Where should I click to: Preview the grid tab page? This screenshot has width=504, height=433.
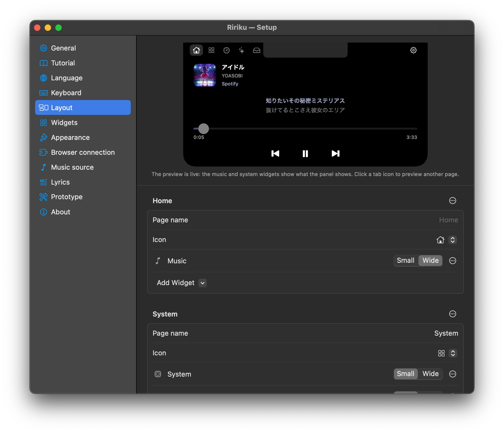pos(211,50)
